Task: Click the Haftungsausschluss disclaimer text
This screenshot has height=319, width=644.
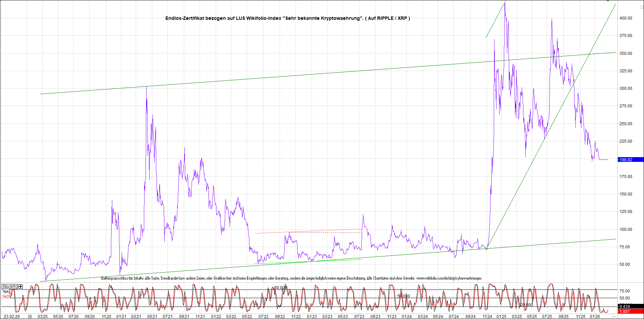Action: coord(291,278)
